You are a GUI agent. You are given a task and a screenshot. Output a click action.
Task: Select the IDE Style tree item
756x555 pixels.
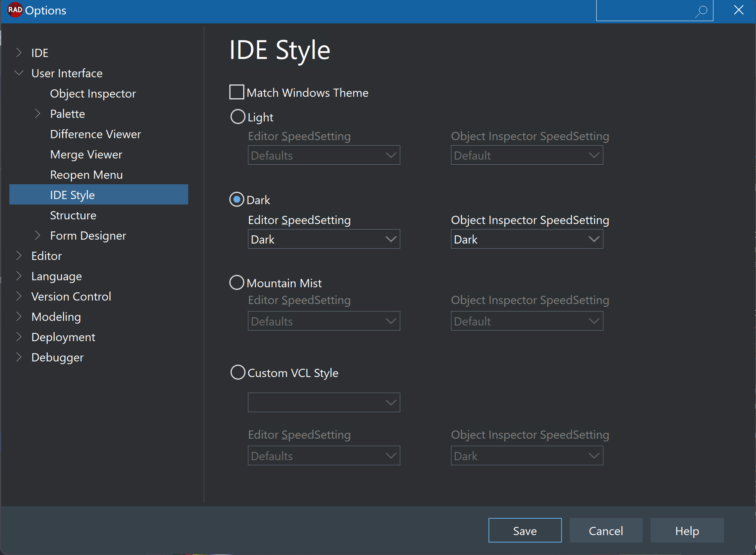tap(99, 194)
